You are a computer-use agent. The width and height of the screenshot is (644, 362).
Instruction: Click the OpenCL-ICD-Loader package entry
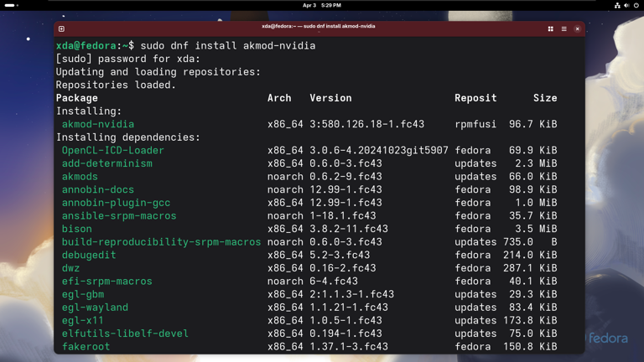(112, 151)
